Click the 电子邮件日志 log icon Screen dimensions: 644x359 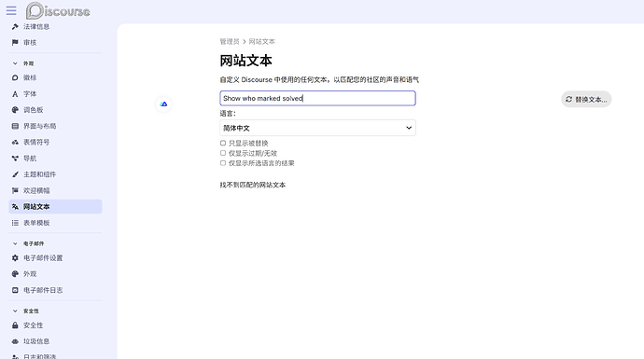point(15,290)
